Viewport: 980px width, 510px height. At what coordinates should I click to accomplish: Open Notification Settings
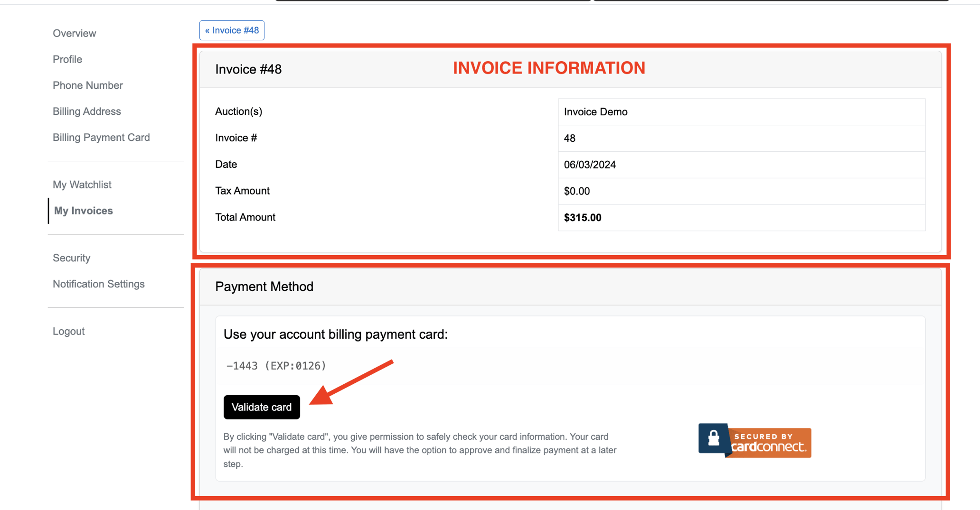(x=98, y=284)
